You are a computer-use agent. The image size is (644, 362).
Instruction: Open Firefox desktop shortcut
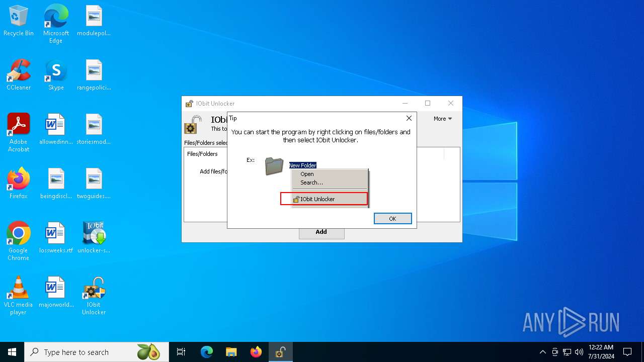[19, 184]
